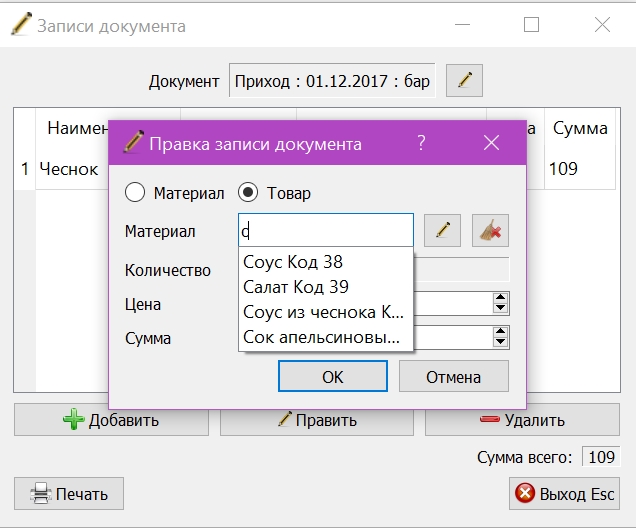Click the pencil edit icon next to Документ field
Viewport: 636px width, 528px height.
pyautogui.click(x=464, y=80)
